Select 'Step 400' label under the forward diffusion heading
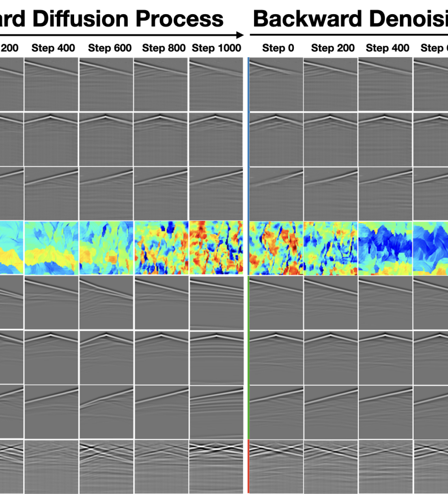Image resolution: width=448 pixels, height=494 pixels. pyautogui.click(x=53, y=48)
